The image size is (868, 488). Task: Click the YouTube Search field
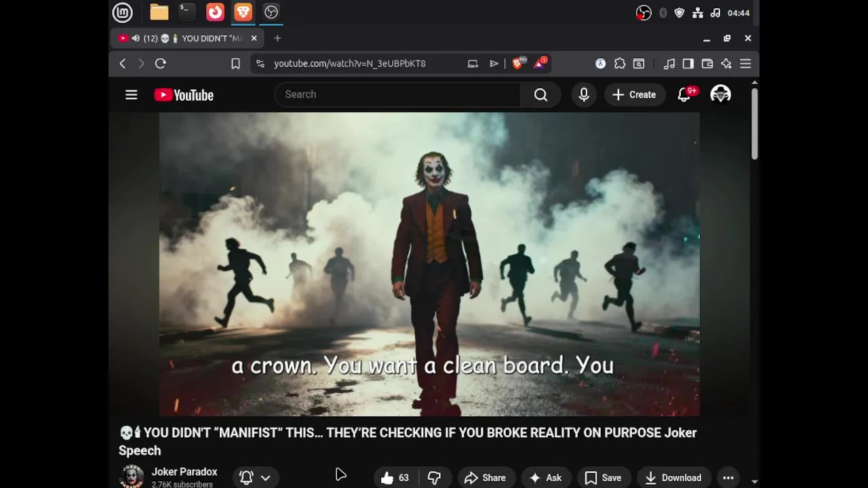397,95
